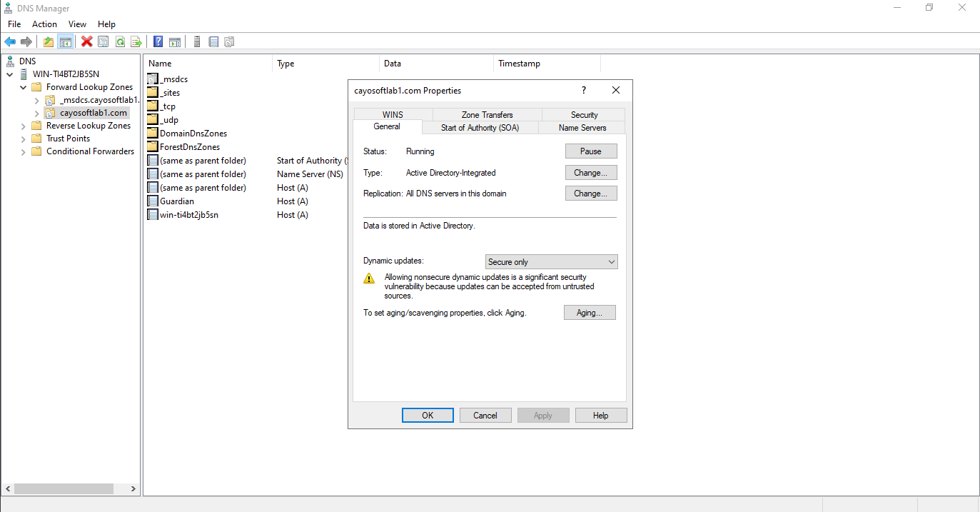This screenshot has width=980, height=512.
Task: Click the blue Help question mark icon
Action: tap(158, 42)
